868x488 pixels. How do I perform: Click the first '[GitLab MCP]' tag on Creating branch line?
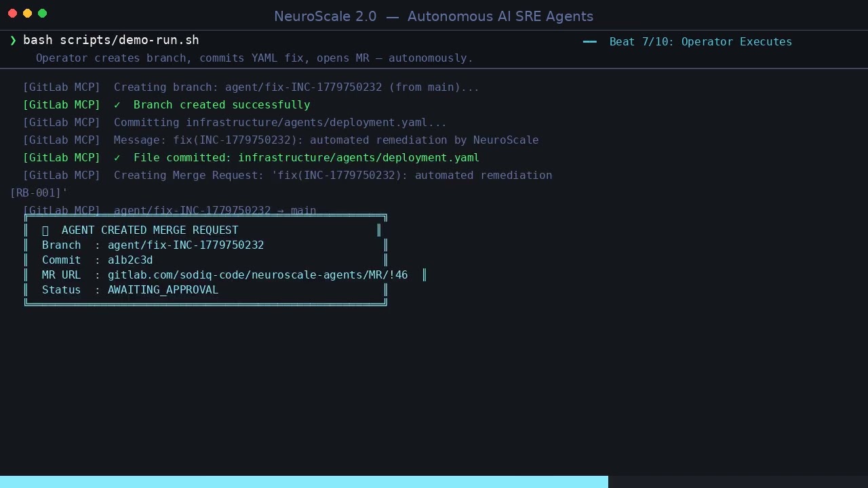point(62,87)
